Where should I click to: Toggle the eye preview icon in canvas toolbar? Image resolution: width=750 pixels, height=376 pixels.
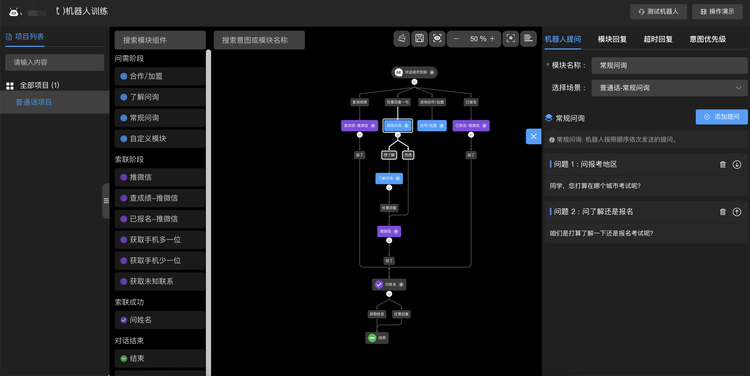(x=437, y=39)
